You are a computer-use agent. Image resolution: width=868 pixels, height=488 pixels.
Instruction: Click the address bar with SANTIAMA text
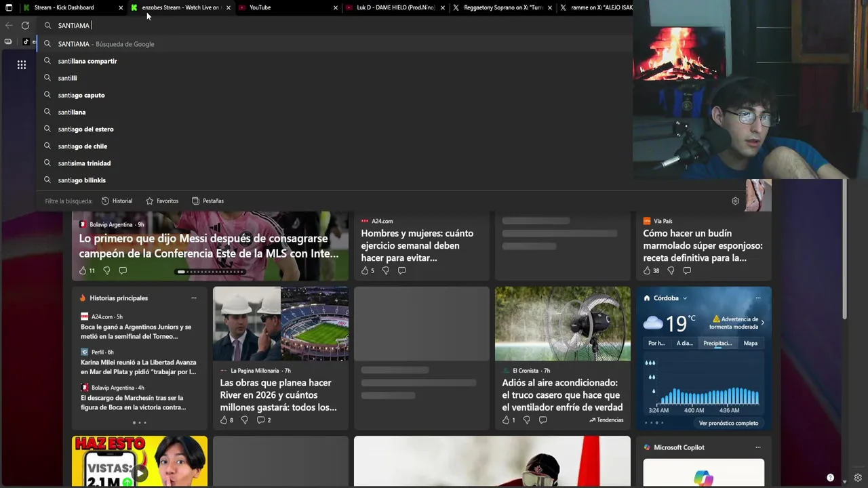click(x=334, y=26)
